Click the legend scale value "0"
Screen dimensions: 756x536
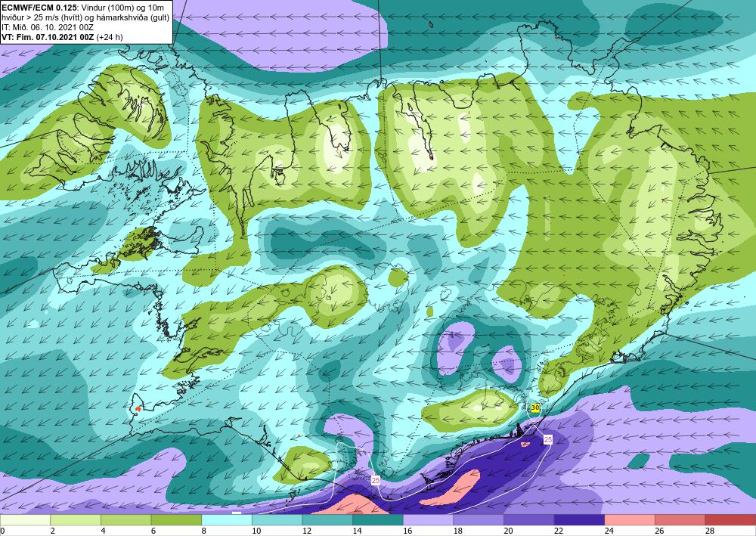[x=2, y=531]
